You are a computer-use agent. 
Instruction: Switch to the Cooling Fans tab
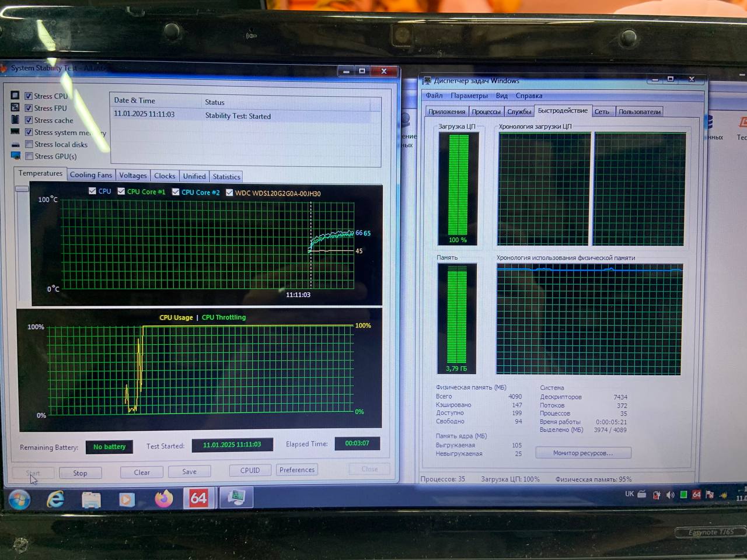[90, 175]
